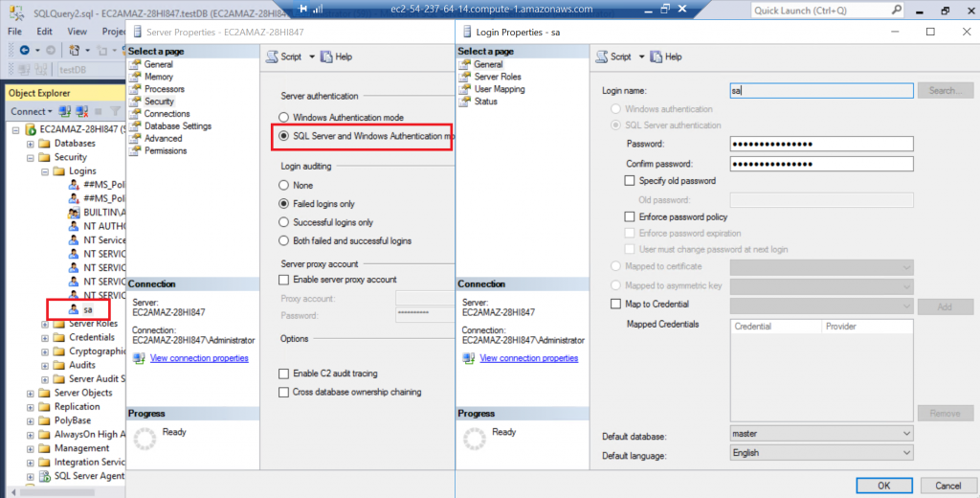Open Script dropdown arrow in Server Properties

312,57
